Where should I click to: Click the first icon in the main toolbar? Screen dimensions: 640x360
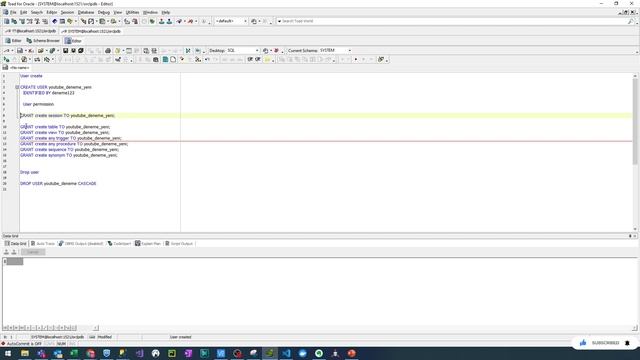click(x=7, y=21)
